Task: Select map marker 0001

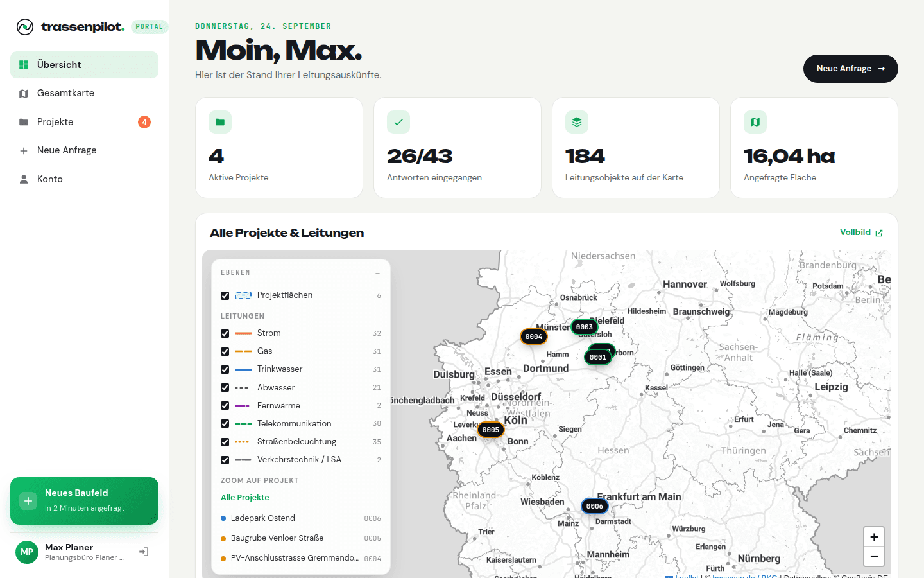Action: tap(598, 357)
